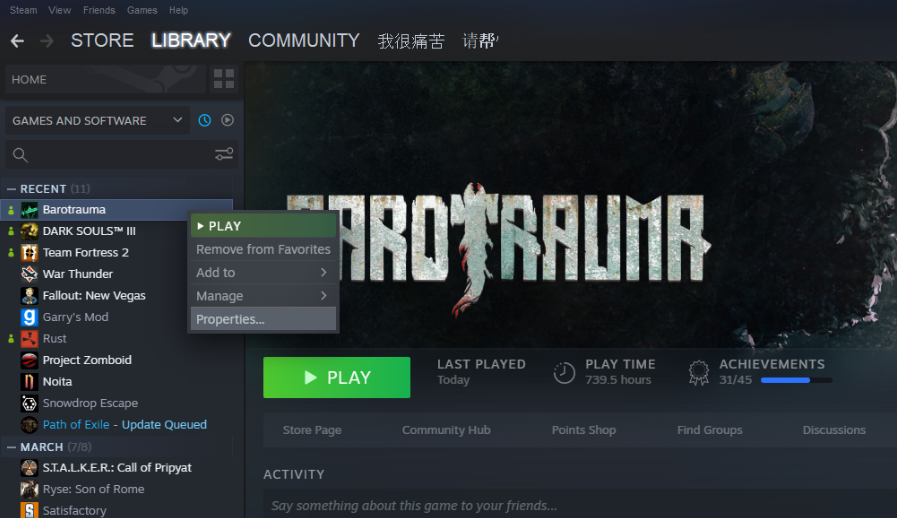
Task: Click favorite marker beside DARK SOULS III
Action: (11, 231)
